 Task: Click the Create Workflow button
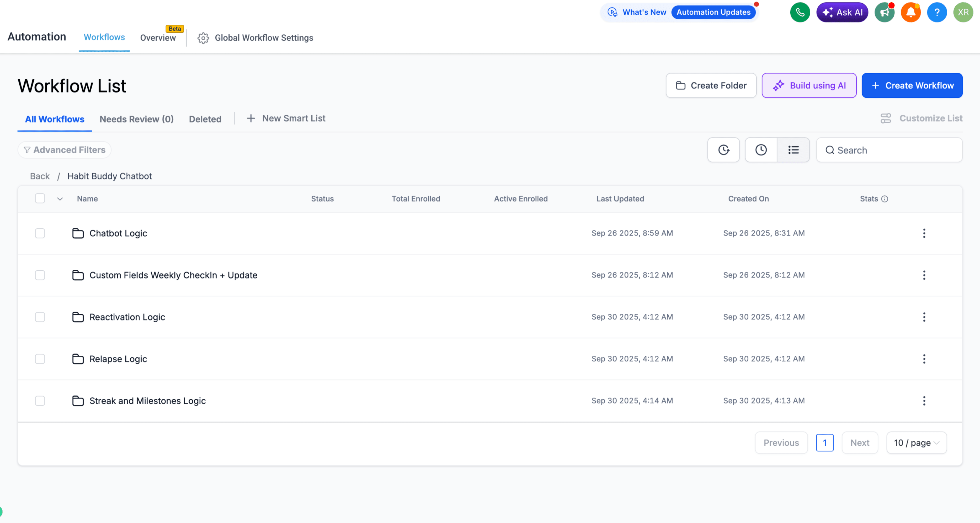912,86
